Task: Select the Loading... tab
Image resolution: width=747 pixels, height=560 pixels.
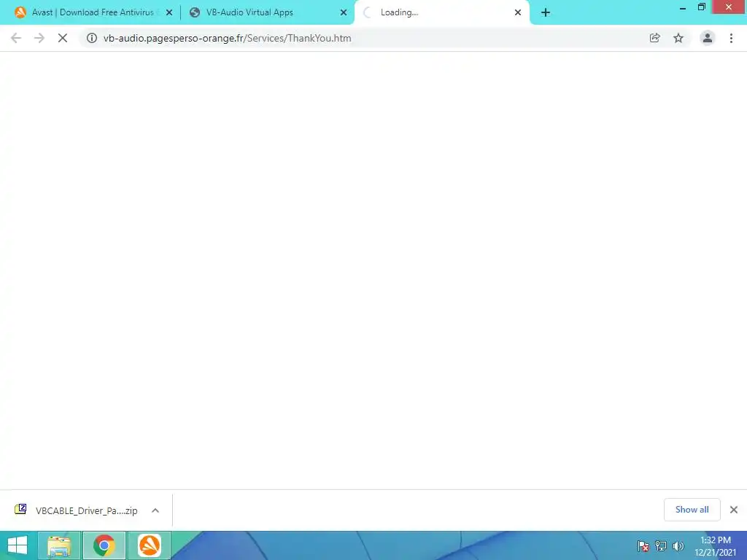Action: [x=441, y=12]
